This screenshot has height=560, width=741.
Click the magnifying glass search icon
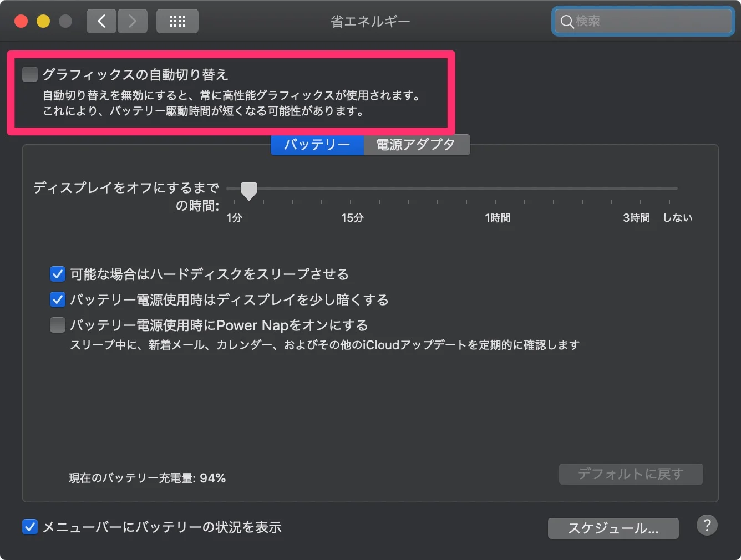567,22
